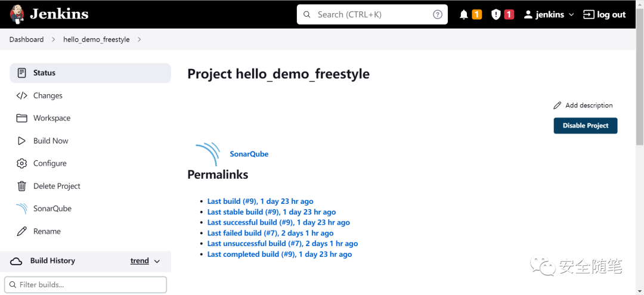Open Last completed build (#9) permalink
Screen dimensions: 644x295
(x=280, y=254)
